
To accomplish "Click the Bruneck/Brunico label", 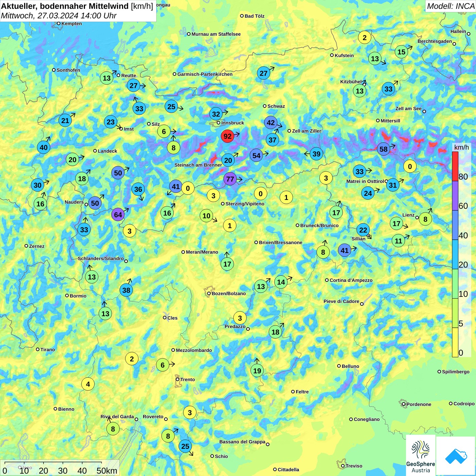I will (x=319, y=225).
